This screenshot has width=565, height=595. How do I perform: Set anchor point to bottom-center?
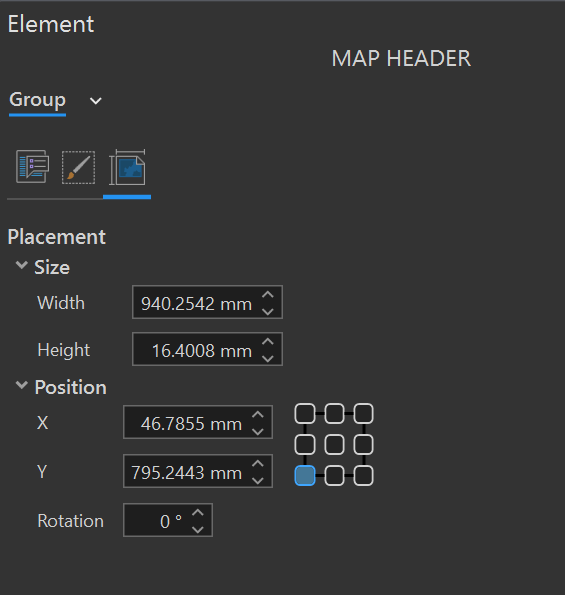(x=334, y=475)
